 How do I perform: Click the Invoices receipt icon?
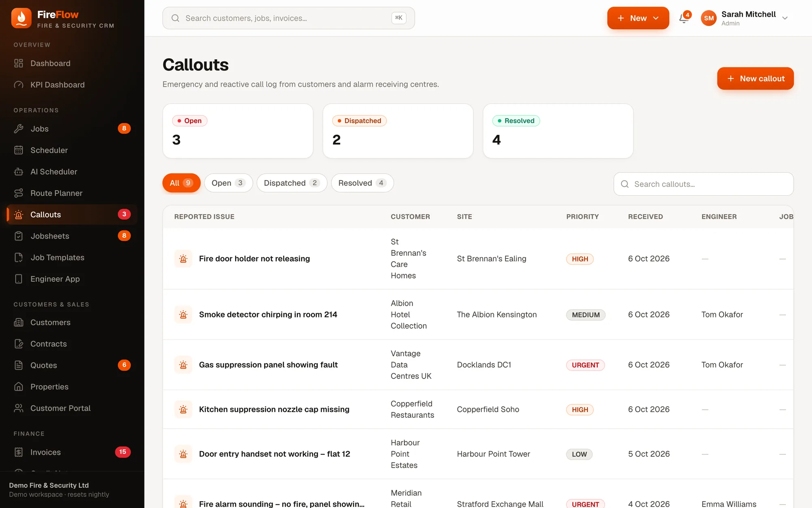tap(19, 452)
